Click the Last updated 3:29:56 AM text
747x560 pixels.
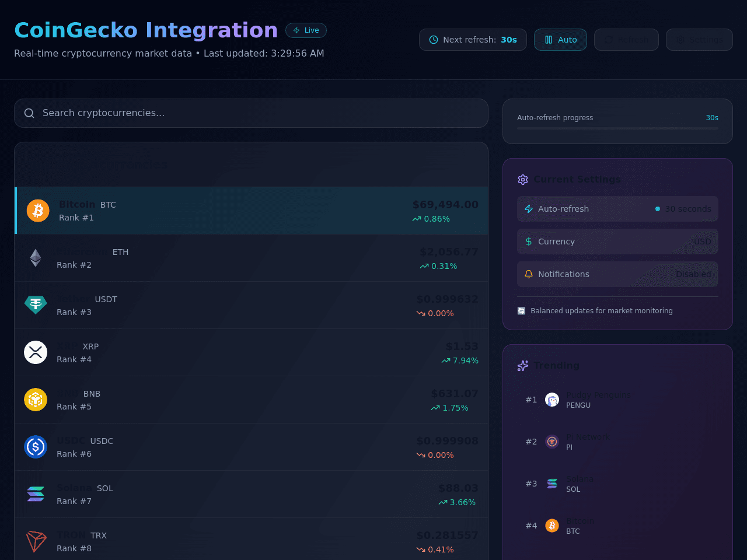point(264,53)
